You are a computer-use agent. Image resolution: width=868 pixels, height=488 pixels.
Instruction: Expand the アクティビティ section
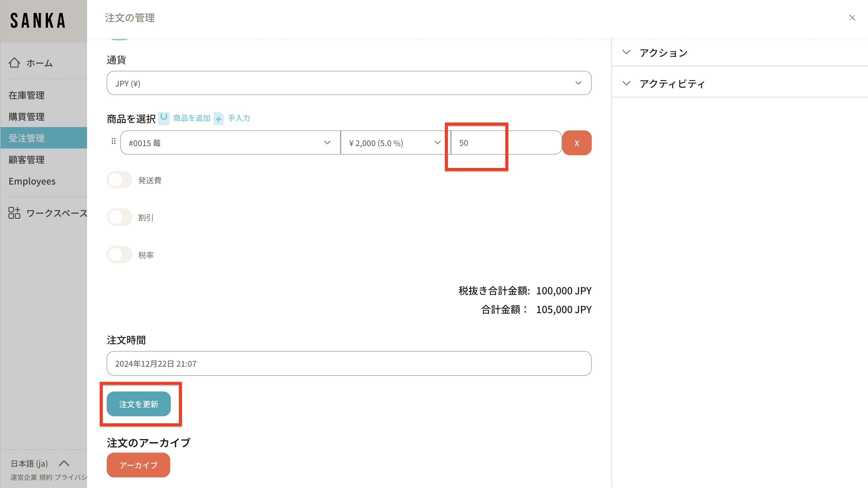pyautogui.click(x=672, y=84)
